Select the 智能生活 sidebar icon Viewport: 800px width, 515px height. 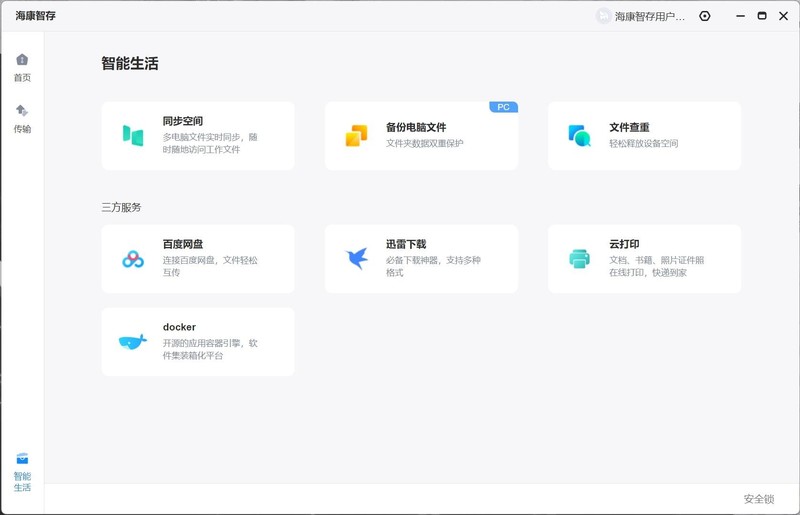tap(22, 458)
